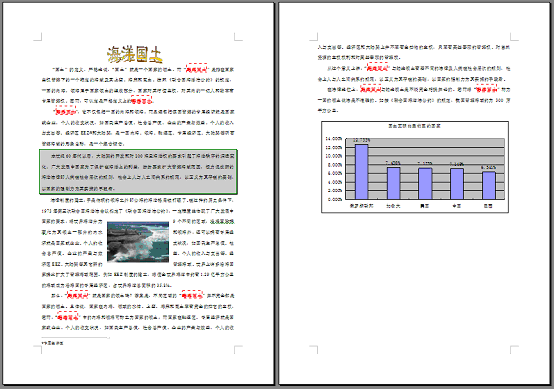Image resolution: width=554 pixels, height=389 pixels.
Task: Click the footnote text at page one bottom
Action: pos(53,343)
